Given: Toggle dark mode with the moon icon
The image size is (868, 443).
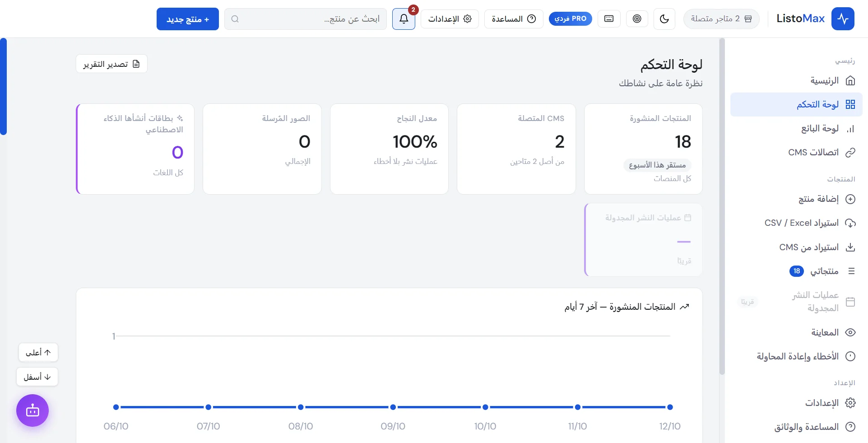Looking at the screenshot, I should [664, 19].
